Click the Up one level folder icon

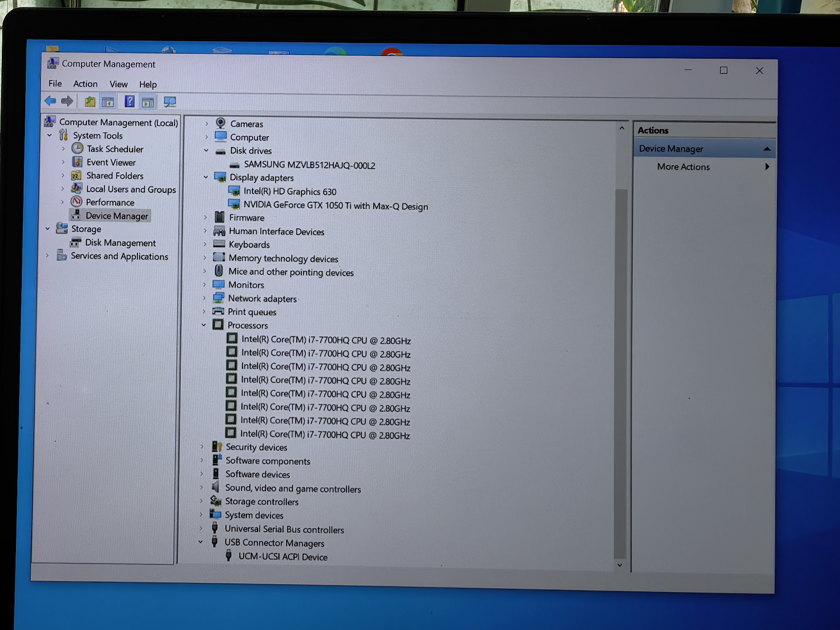90,101
